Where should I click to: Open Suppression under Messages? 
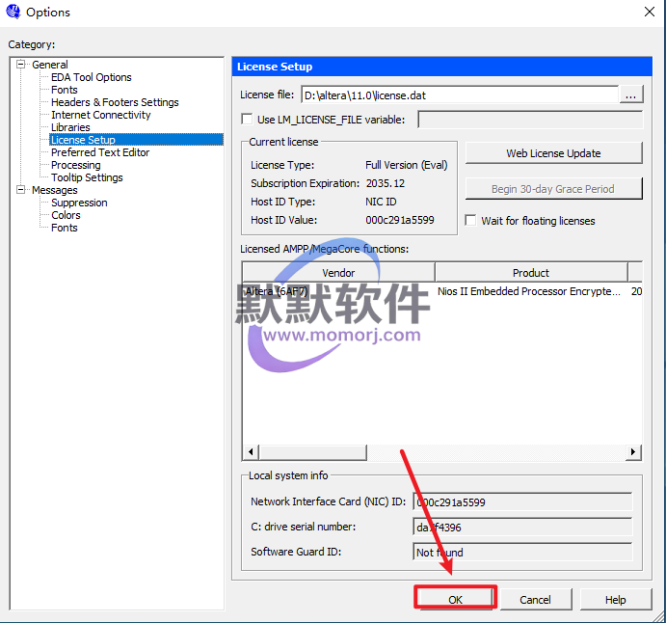click(x=79, y=203)
